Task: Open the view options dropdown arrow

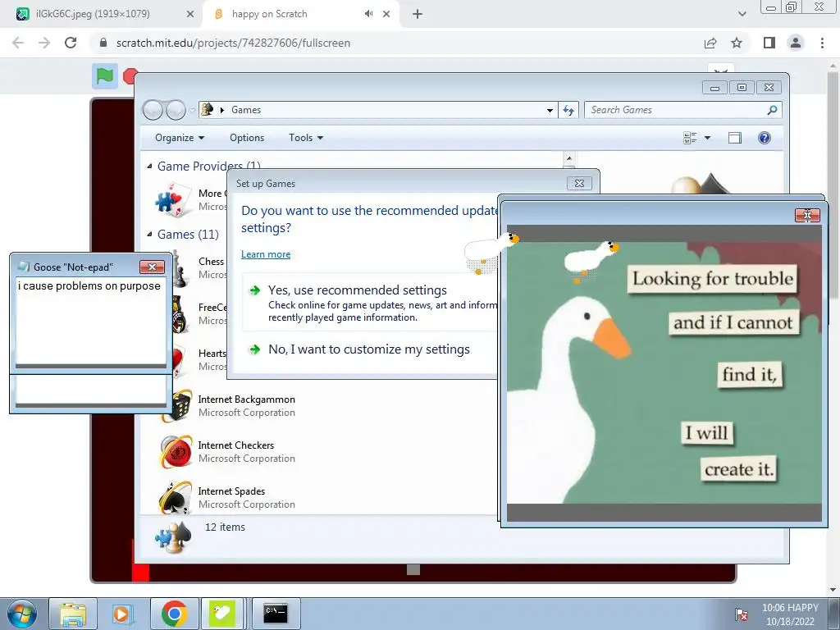Action: point(707,138)
